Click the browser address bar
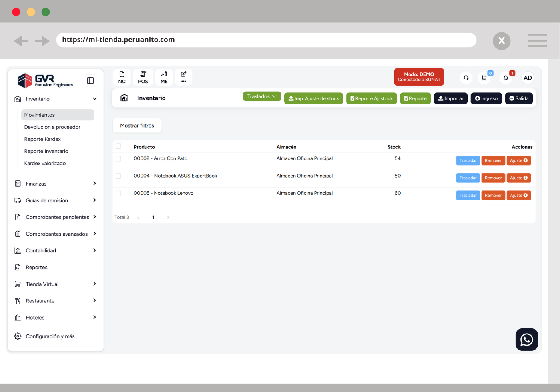Image resolution: width=560 pixels, height=392 pixels. click(x=266, y=40)
